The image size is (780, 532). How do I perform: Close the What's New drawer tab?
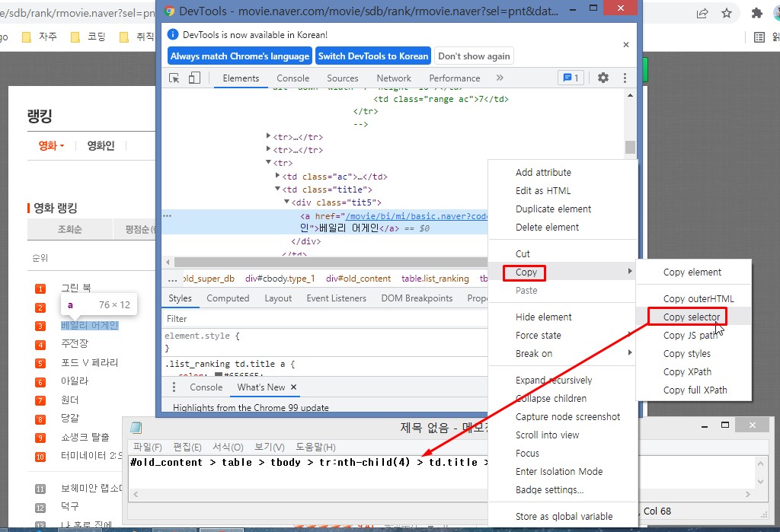tap(293, 387)
